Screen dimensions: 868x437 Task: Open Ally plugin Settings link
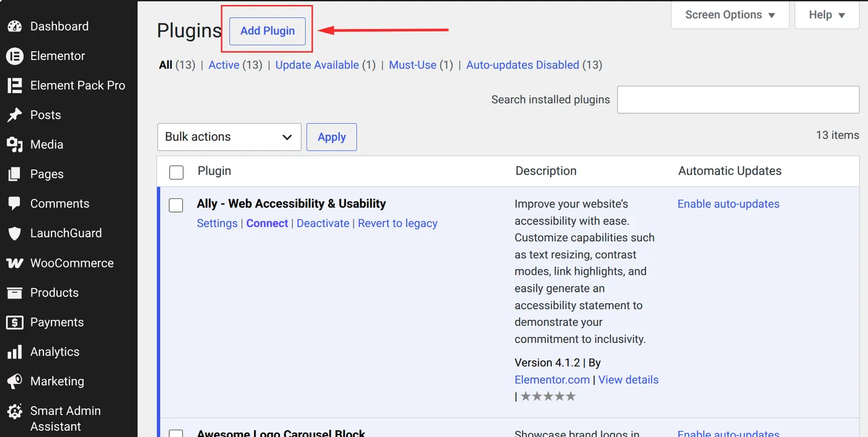[x=217, y=224]
